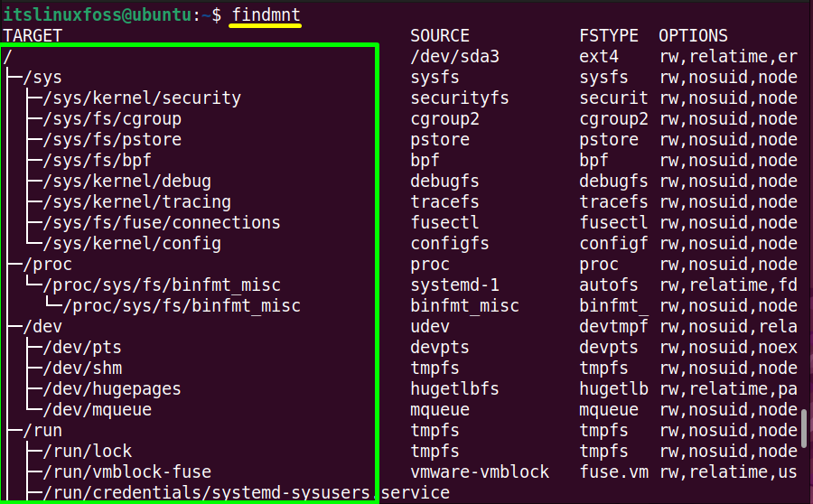Screen dimensions: 813x504
Task: Click the /dev/sda3 source text
Action: point(454,57)
